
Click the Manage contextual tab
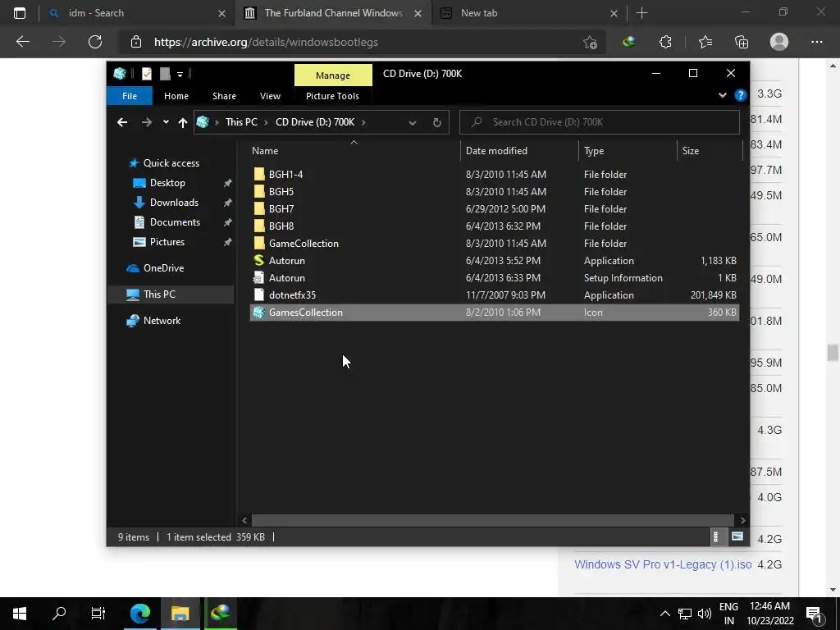tap(333, 75)
